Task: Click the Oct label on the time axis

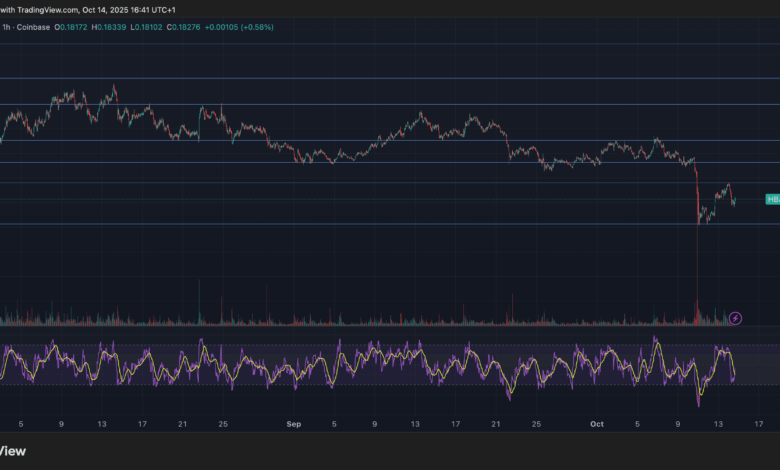Action: coord(597,424)
